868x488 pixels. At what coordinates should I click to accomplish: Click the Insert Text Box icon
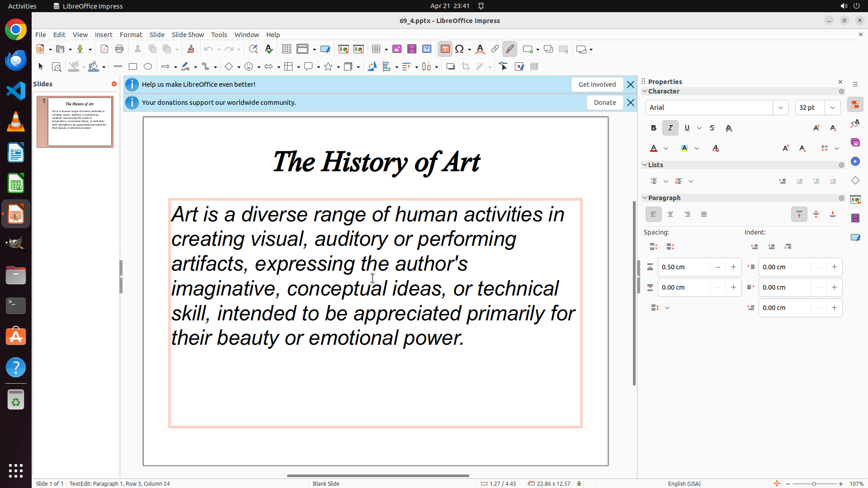tap(445, 49)
